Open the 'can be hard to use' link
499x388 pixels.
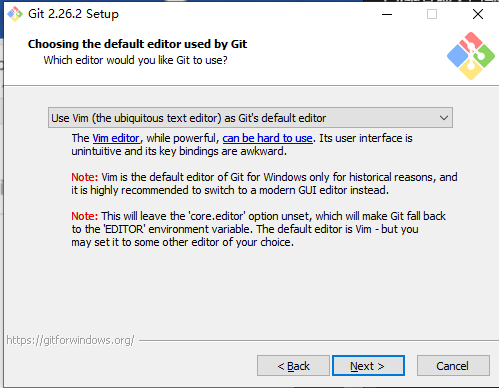click(x=267, y=138)
